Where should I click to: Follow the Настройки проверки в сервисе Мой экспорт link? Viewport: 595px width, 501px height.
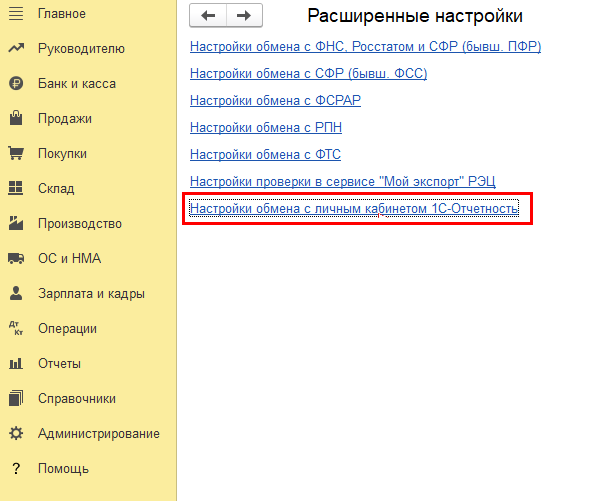tap(342, 181)
